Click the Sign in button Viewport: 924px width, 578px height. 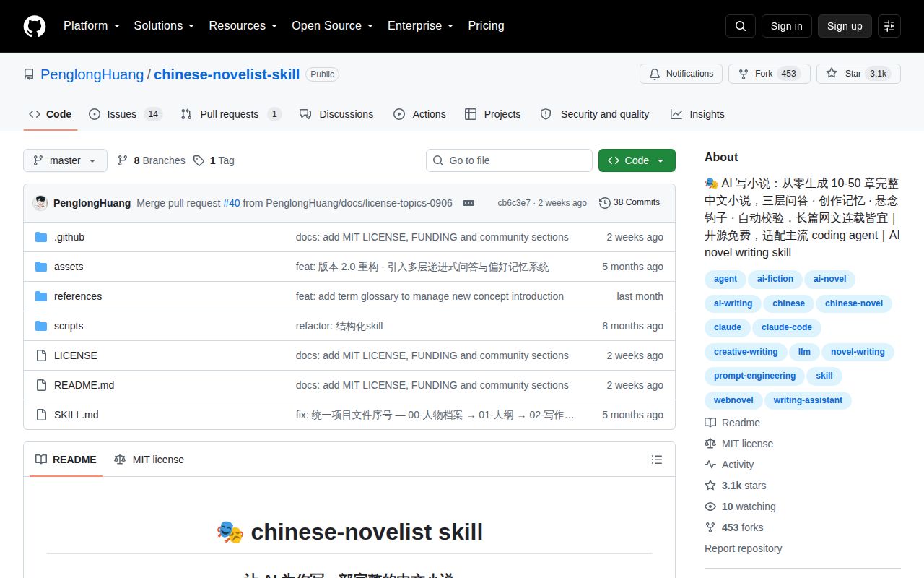pos(786,26)
